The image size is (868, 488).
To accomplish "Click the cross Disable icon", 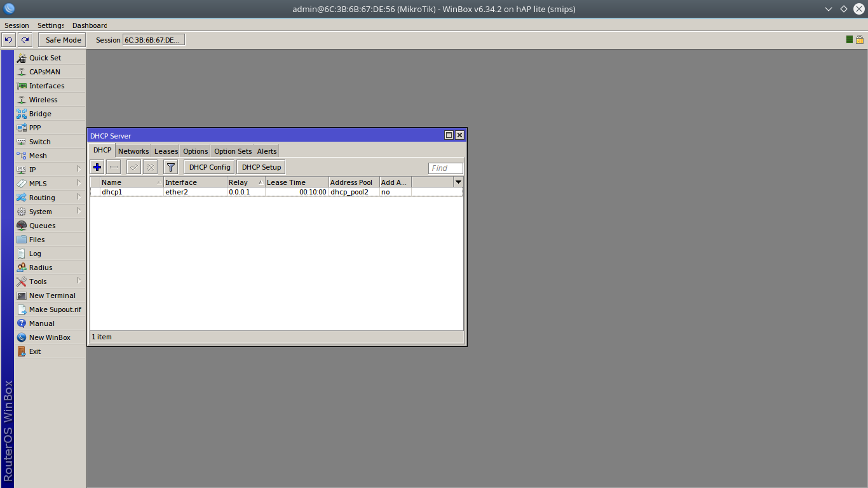I will tap(150, 167).
